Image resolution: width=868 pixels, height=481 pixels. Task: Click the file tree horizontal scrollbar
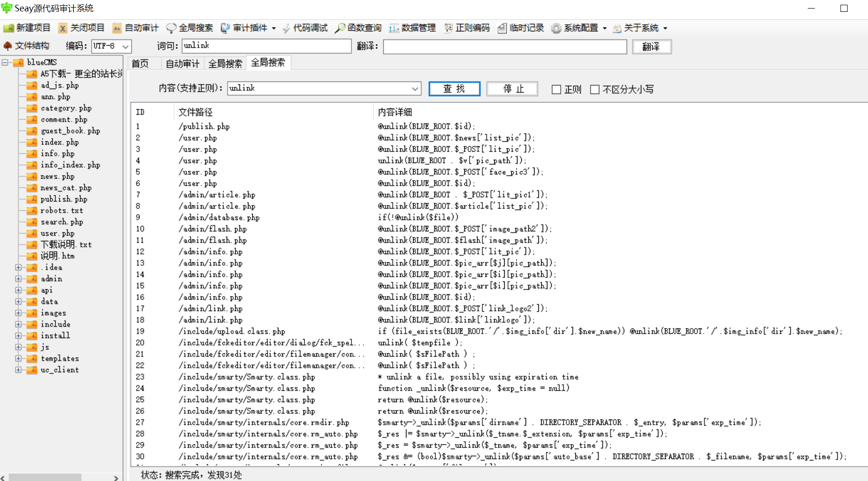(x=45, y=477)
